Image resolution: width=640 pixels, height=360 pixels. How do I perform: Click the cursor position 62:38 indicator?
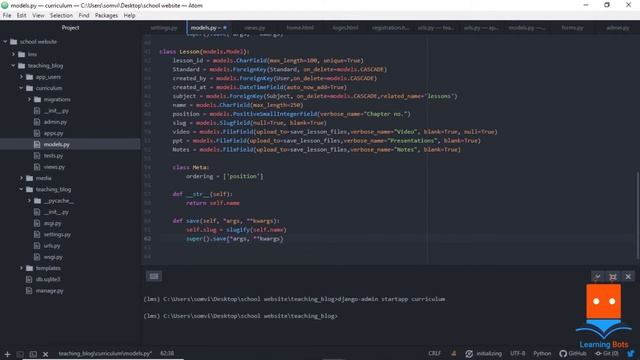[x=167, y=353]
